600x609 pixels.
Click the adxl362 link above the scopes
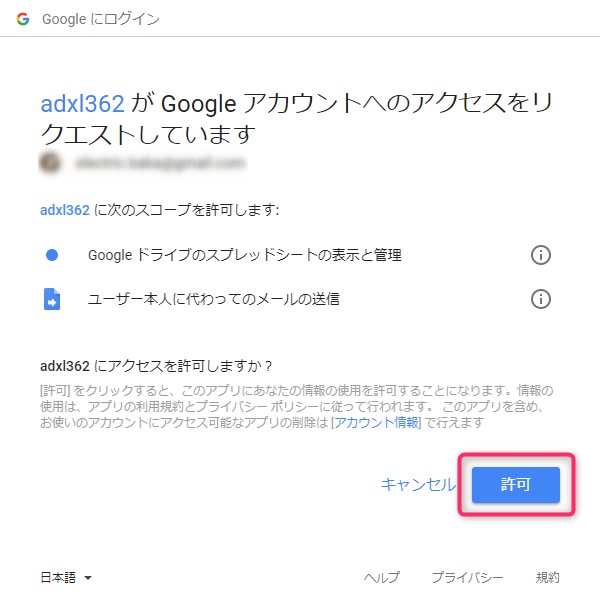coord(65,210)
